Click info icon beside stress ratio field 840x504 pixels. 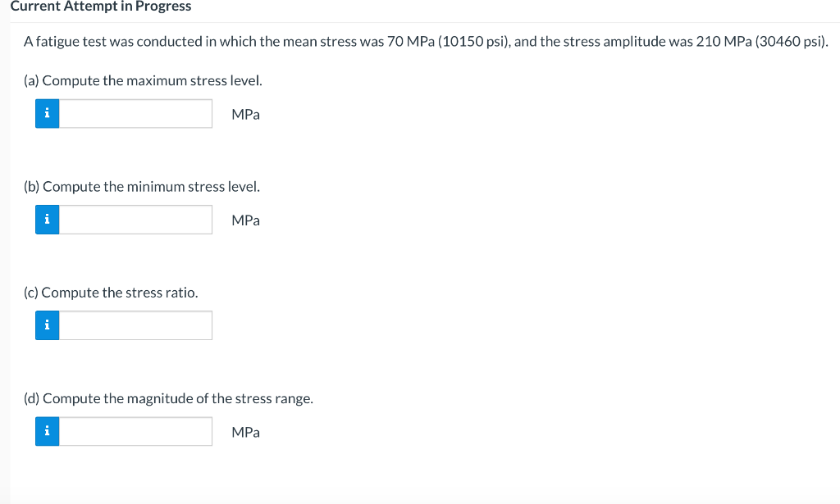pos(48,325)
